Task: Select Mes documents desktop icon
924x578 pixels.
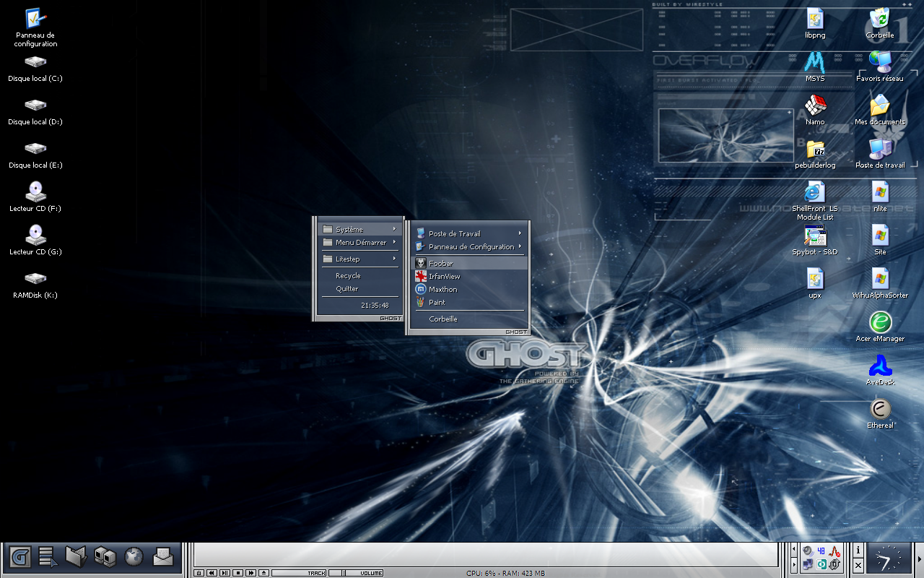Action: pyautogui.click(x=880, y=110)
